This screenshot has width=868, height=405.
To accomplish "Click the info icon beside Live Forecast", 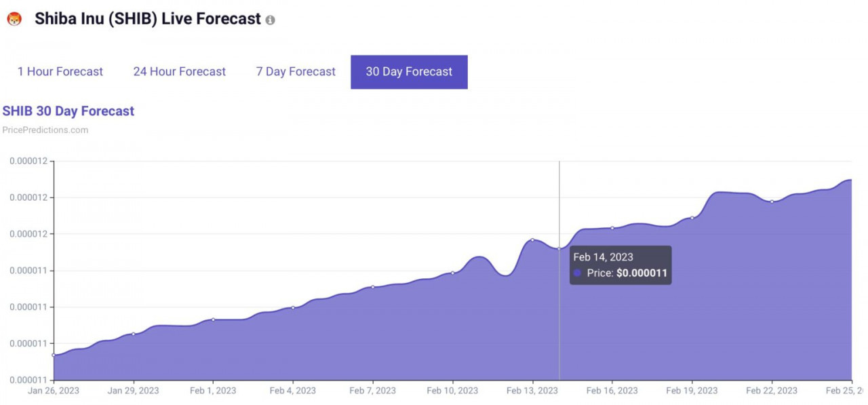I will point(270,20).
